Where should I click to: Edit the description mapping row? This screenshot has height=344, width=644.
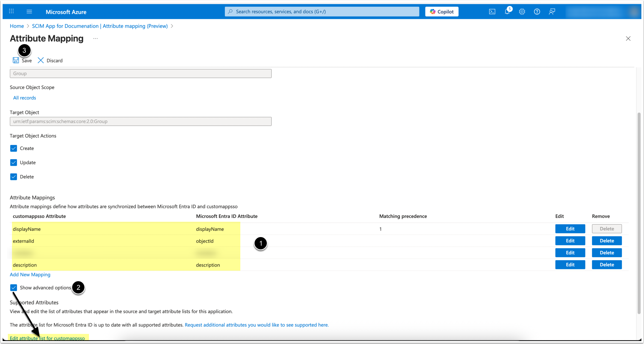point(570,265)
